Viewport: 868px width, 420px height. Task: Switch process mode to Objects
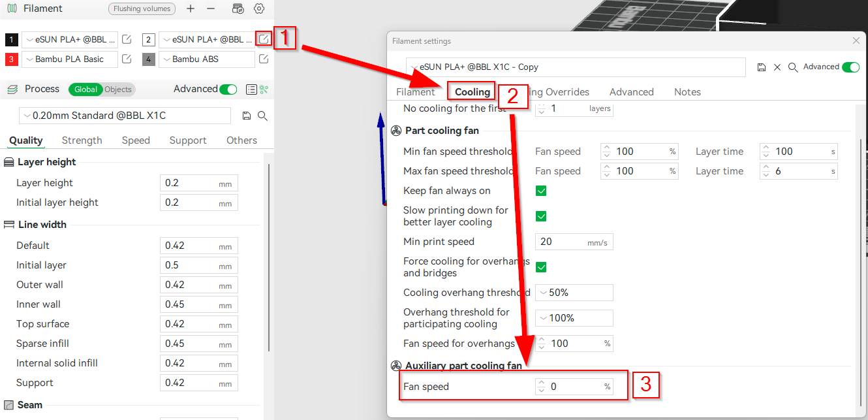pos(118,89)
